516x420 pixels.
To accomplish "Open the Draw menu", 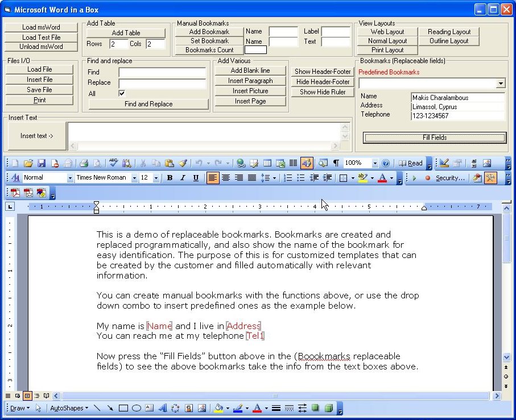I will [20, 408].
